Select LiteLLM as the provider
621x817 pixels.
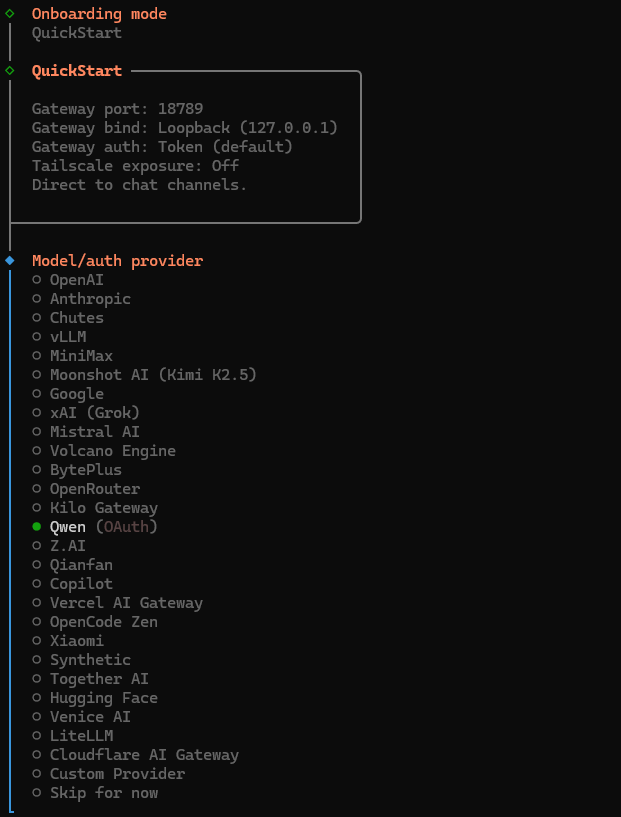[72, 736]
